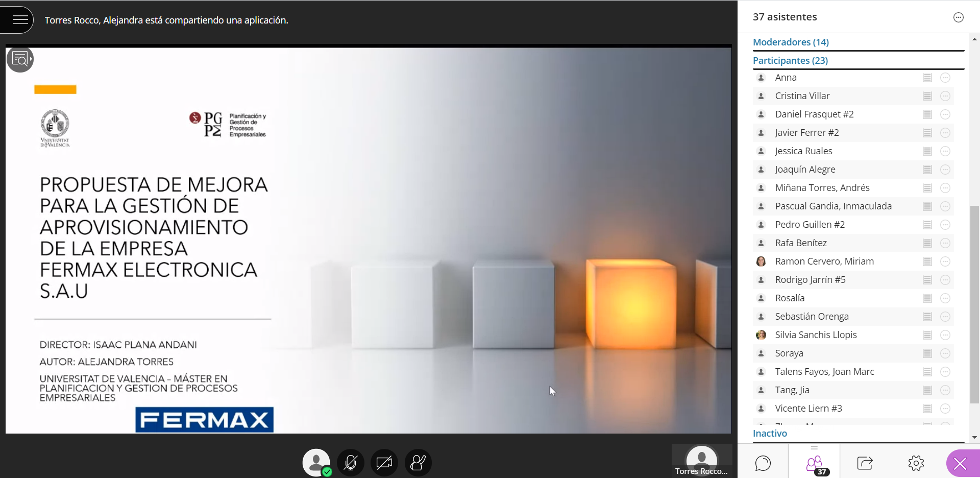980x478 pixels.
Task: Select attendee name Joaquín Alegre
Action: pos(805,170)
